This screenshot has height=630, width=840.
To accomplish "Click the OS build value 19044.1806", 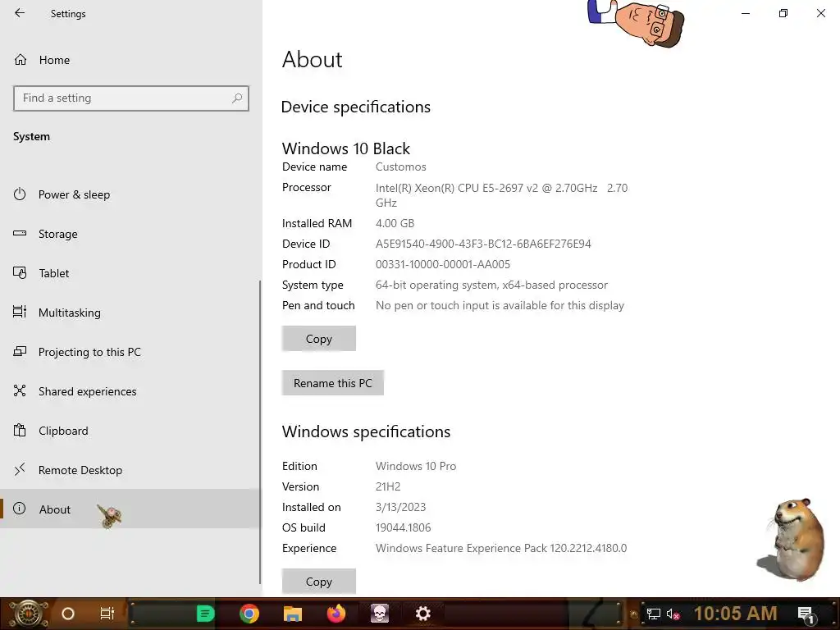I will [403, 527].
